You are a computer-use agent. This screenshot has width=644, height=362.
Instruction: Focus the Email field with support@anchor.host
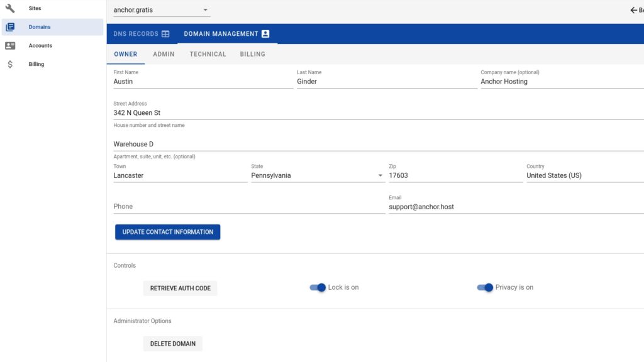tap(516, 207)
